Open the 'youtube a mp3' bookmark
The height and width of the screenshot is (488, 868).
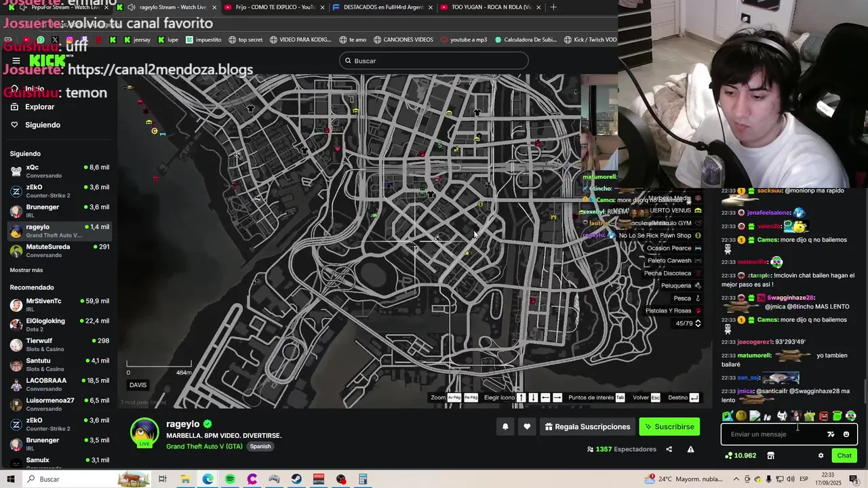464,39
